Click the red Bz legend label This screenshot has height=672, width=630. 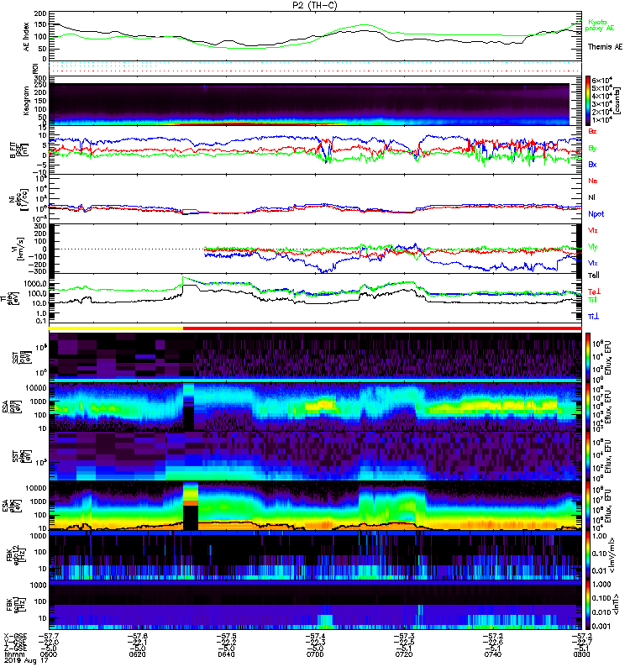point(592,131)
